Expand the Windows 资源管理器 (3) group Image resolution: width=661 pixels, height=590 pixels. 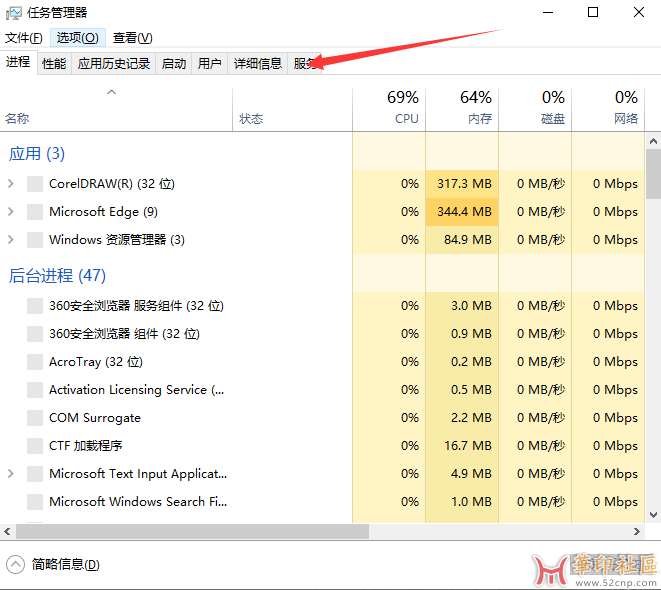pyautogui.click(x=11, y=240)
